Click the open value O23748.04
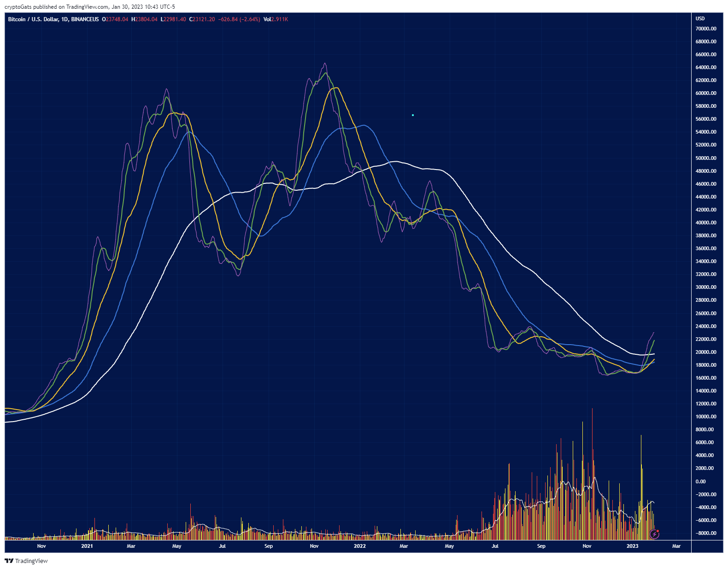The image size is (728, 569). [115, 19]
